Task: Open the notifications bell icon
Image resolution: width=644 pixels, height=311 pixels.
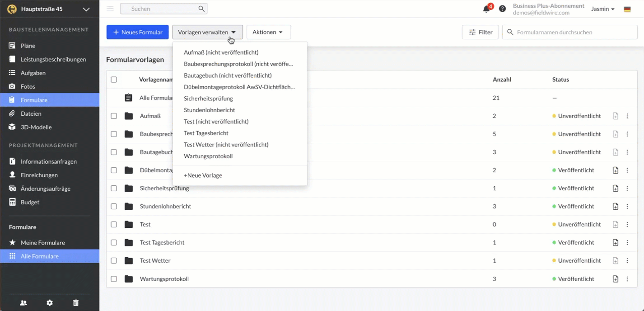Action: coord(486,9)
